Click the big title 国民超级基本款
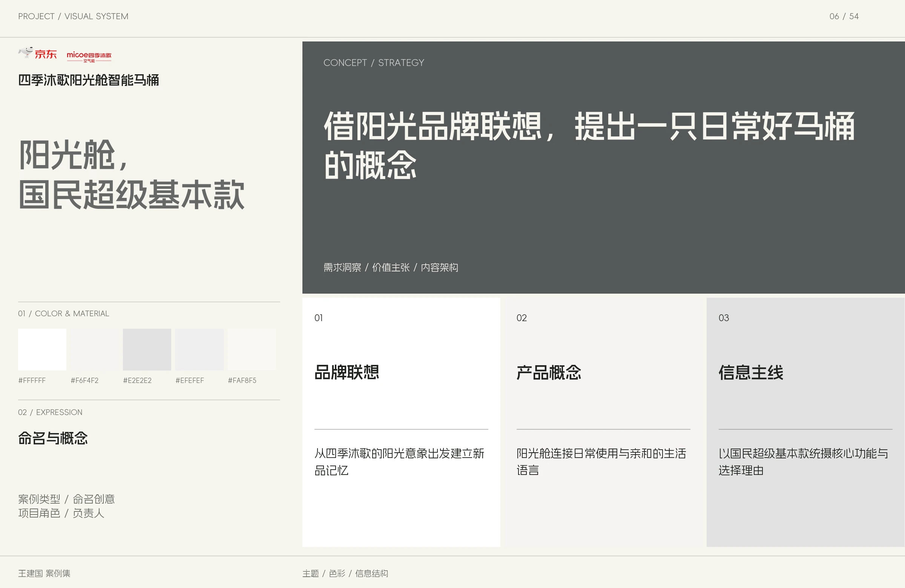This screenshot has height=588, width=905. 132,194
